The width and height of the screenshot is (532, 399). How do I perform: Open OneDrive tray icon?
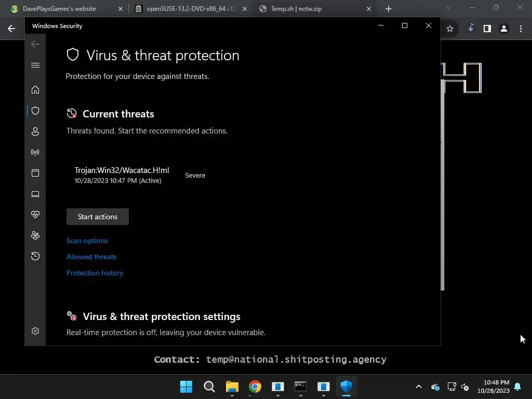click(435, 387)
